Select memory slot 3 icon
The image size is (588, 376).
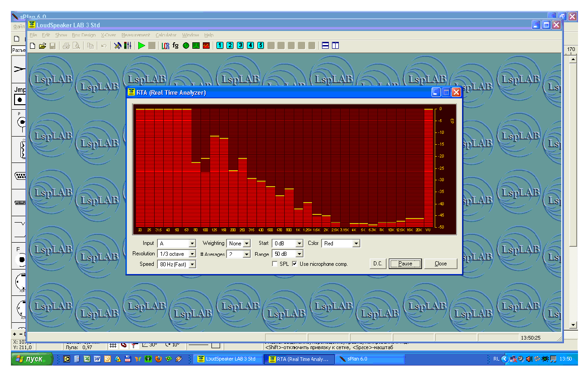[240, 46]
